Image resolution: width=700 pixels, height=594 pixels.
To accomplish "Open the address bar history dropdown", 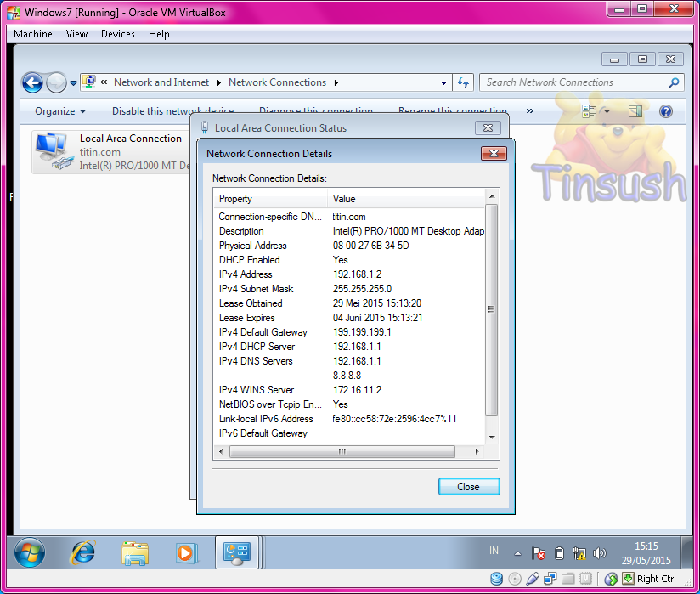I will 443,83.
